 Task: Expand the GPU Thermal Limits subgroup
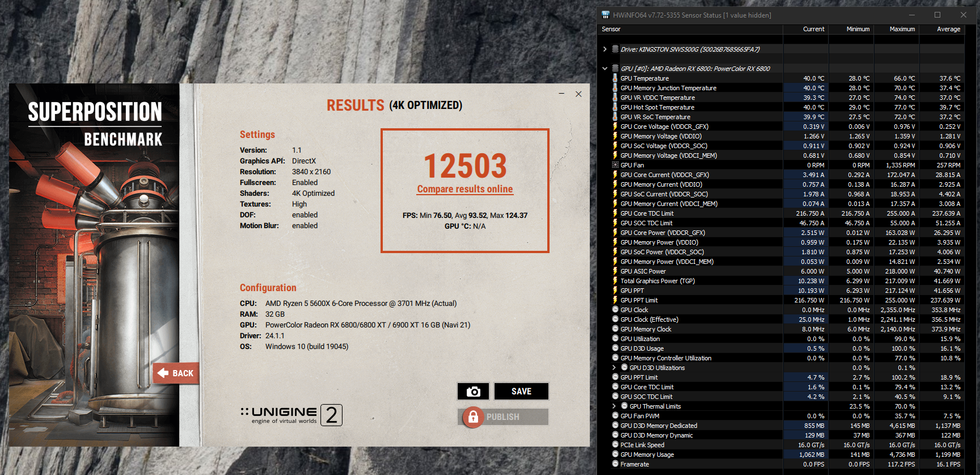(614, 406)
